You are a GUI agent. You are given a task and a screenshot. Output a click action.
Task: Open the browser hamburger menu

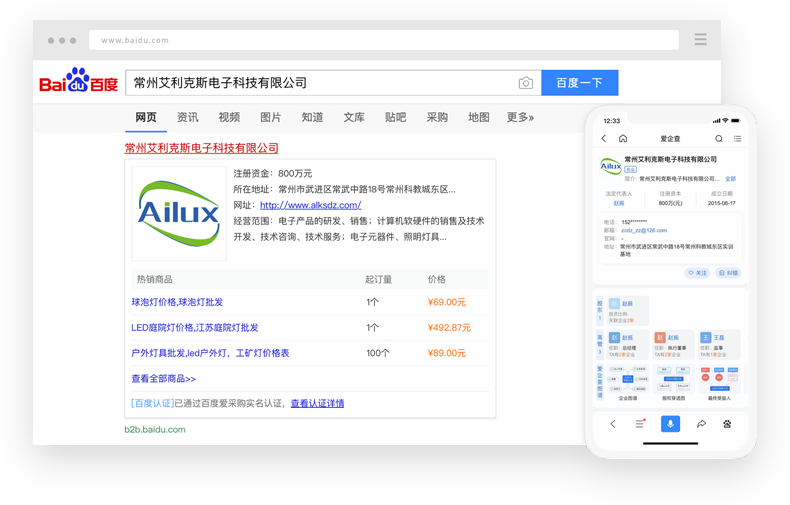coord(700,40)
